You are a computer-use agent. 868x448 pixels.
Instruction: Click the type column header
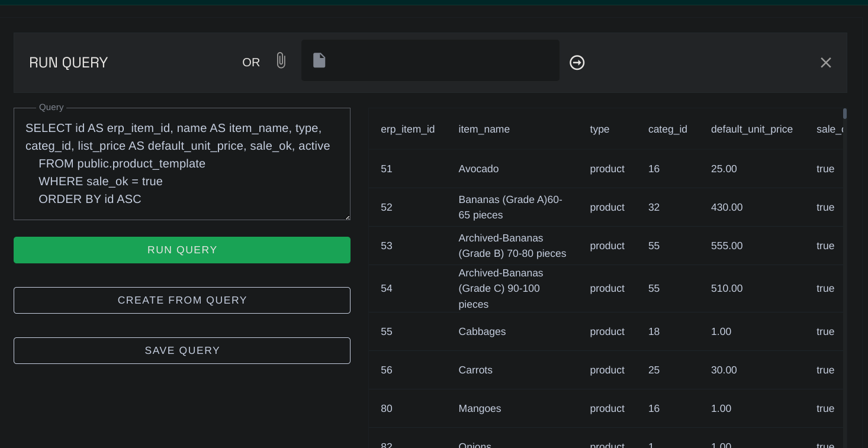[599, 129]
